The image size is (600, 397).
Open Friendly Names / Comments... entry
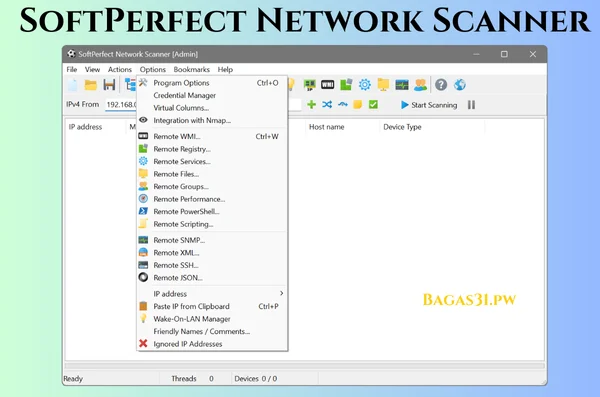[x=212, y=331]
